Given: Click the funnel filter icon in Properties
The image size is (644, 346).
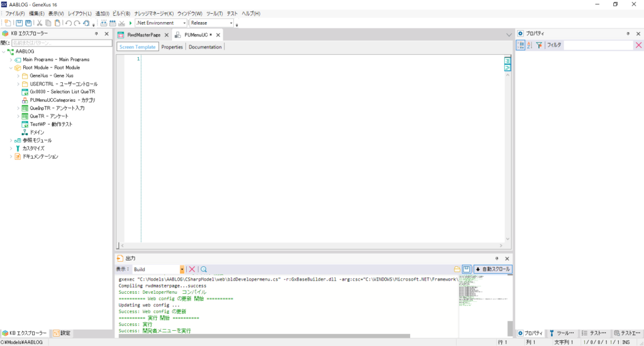Looking at the screenshot, I should [x=539, y=45].
